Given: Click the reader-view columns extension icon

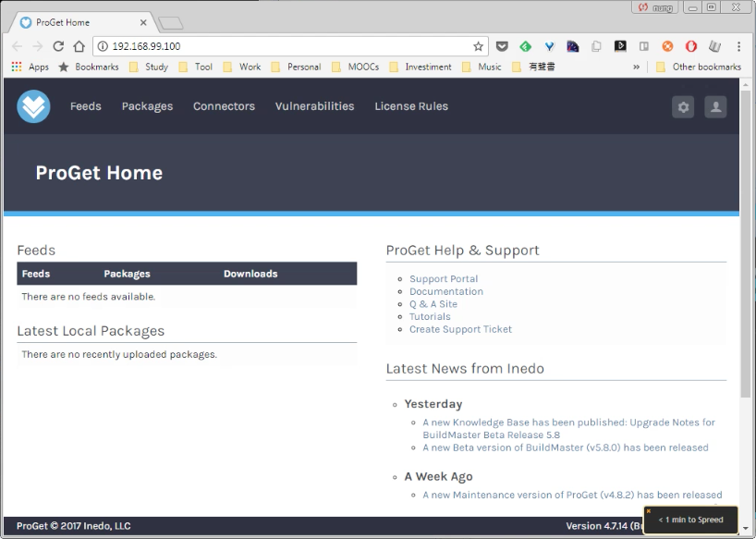Looking at the screenshot, I should pyautogui.click(x=643, y=46).
